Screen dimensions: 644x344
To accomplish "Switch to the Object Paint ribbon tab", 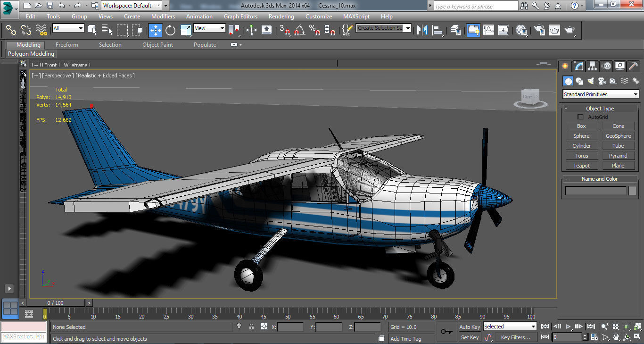I will 158,45.
